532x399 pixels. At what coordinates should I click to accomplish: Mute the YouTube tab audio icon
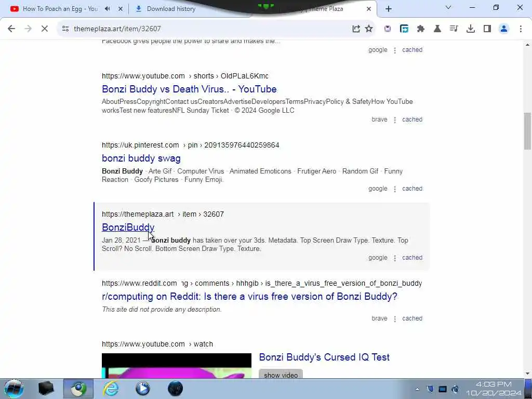point(108,9)
